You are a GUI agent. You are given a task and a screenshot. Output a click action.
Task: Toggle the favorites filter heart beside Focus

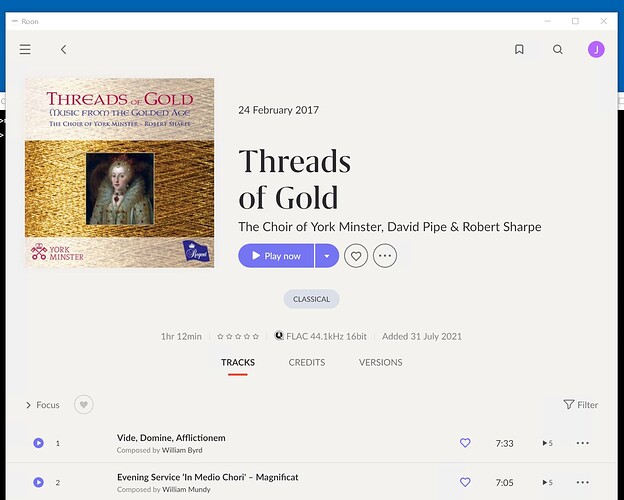[x=84, y=405]
